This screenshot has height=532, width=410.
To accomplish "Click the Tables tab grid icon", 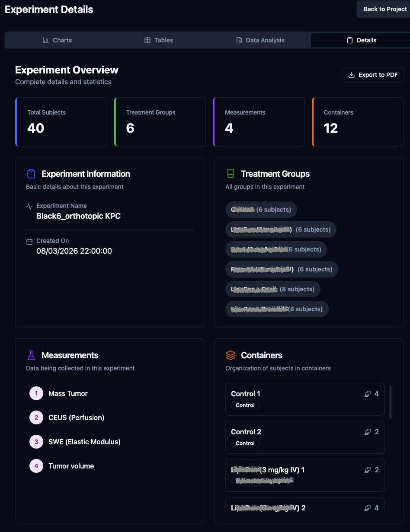I will pos(147,40).
